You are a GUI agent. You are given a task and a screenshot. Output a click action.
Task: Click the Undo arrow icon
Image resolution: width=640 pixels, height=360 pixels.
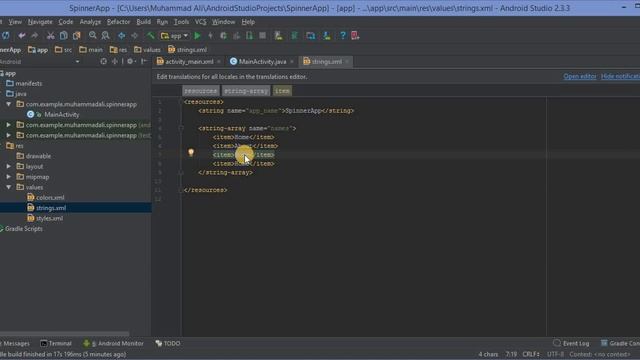[x=22, y=36]
